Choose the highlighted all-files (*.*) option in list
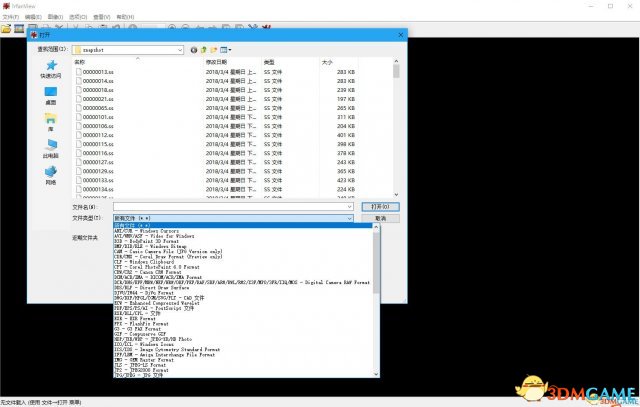 coord(243,225)
